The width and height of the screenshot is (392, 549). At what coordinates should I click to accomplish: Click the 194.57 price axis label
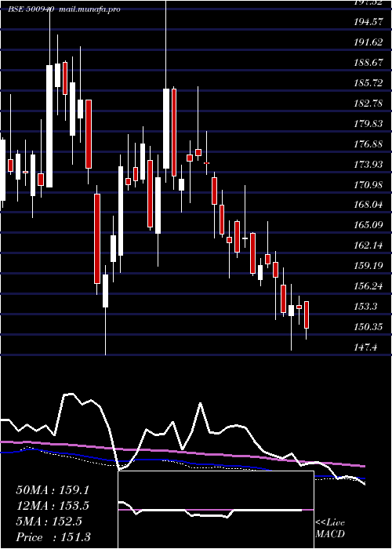tap(368, 22)
